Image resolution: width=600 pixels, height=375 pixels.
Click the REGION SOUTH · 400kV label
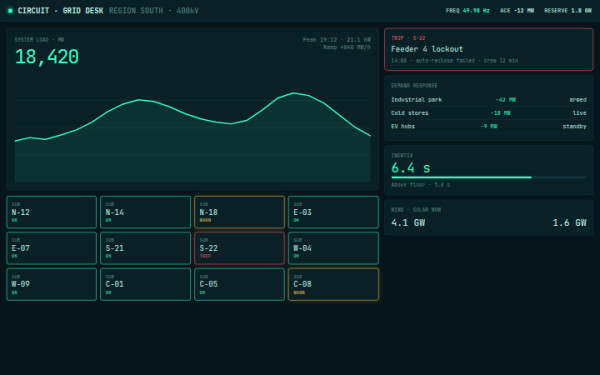point(154,11)
